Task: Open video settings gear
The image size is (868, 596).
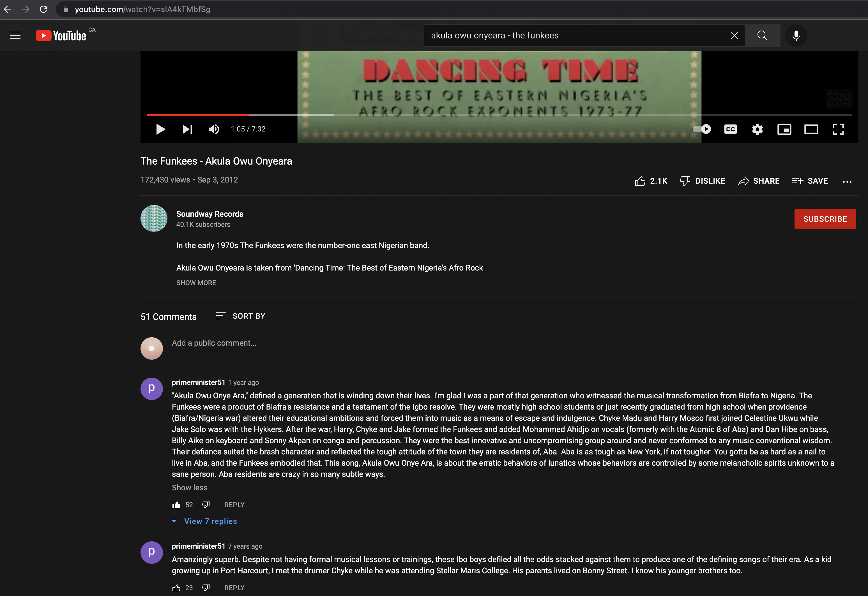Action: coord(757,129)
